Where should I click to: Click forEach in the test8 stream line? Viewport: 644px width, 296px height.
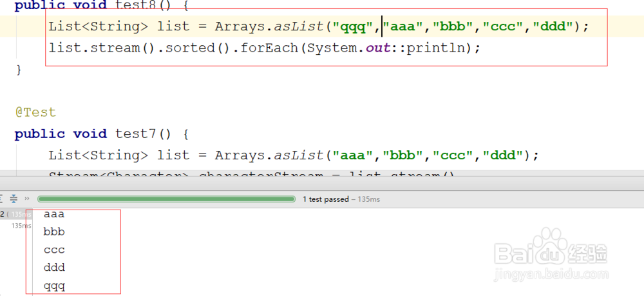269,48
